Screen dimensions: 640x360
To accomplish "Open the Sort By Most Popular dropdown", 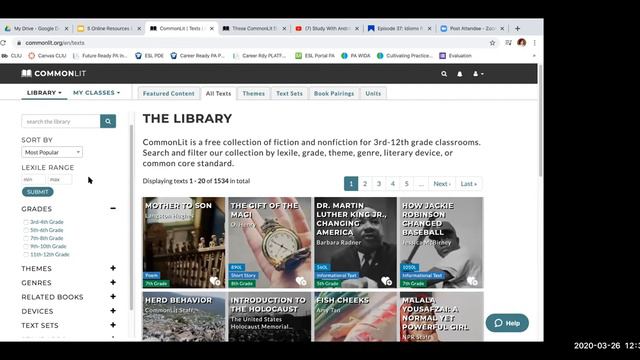I will (x=52, y=152).
